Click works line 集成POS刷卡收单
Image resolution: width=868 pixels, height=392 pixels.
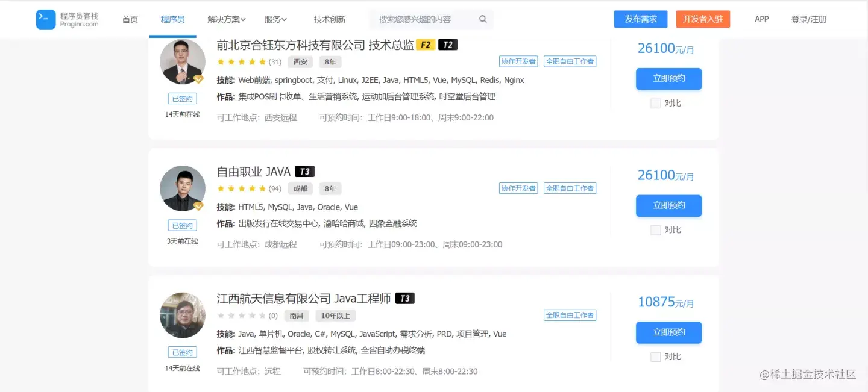[x=356, y=96]
